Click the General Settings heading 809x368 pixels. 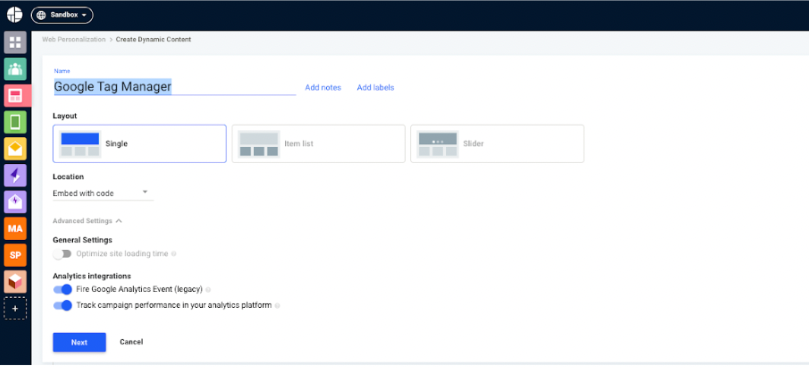83,240
